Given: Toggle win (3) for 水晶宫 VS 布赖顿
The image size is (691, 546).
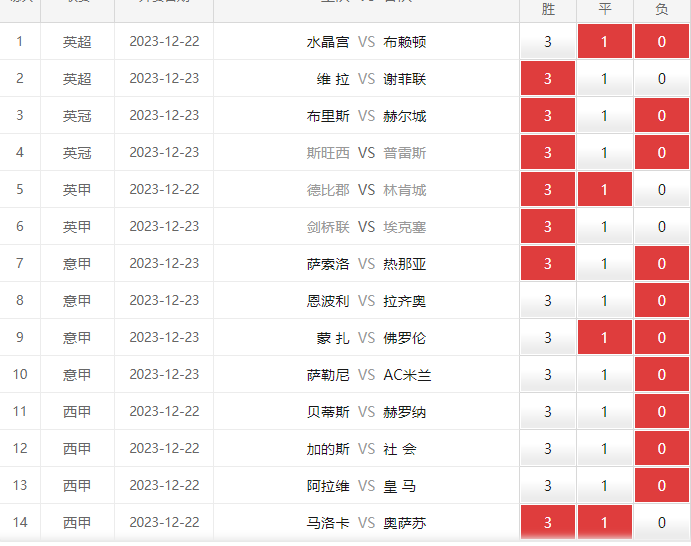Looking at the screenshot, I should 548,41.
